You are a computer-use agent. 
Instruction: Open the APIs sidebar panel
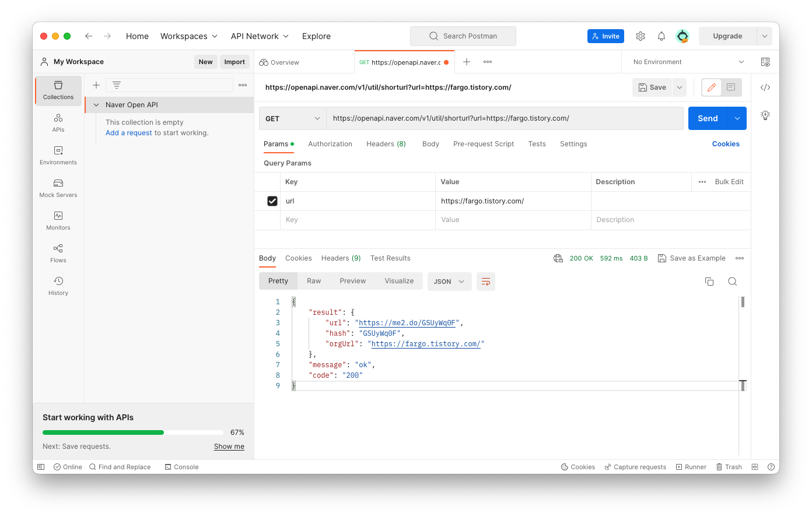(58, 123)
